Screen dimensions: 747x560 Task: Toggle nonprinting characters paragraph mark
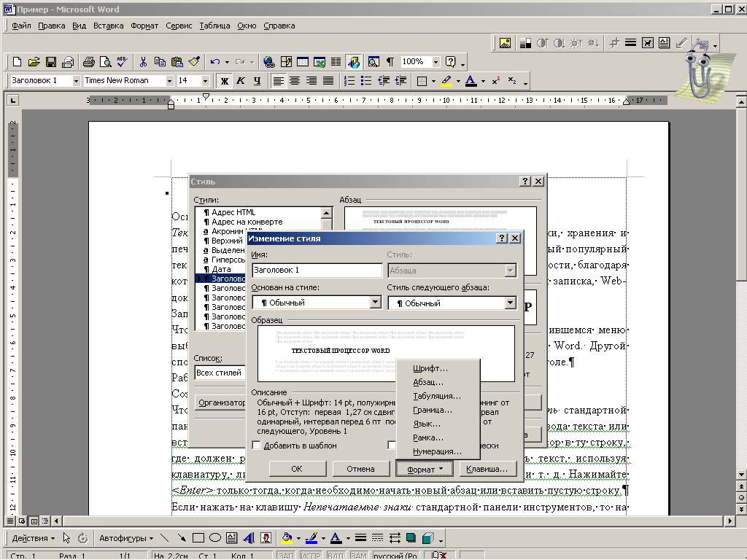390,62
